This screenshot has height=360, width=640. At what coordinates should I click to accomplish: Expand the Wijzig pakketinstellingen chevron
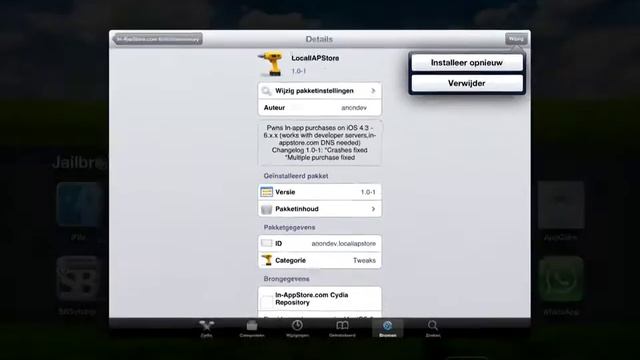click(373, 91)
